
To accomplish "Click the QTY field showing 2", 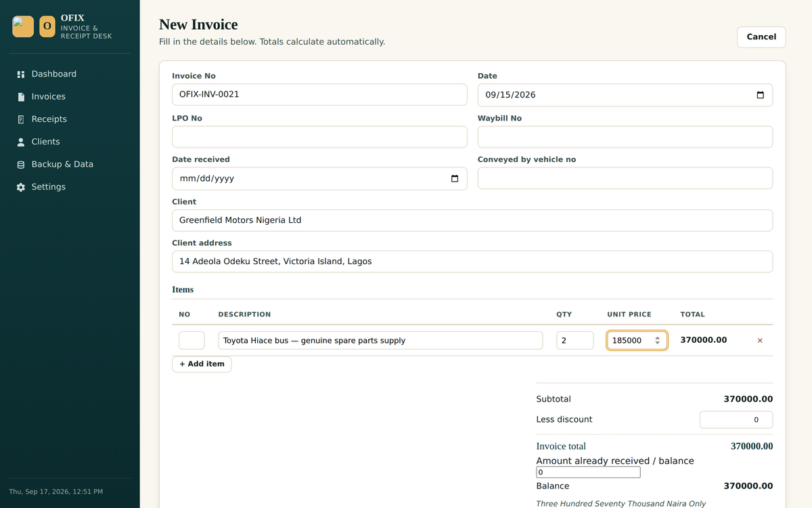I will click(x=575, y=341).
